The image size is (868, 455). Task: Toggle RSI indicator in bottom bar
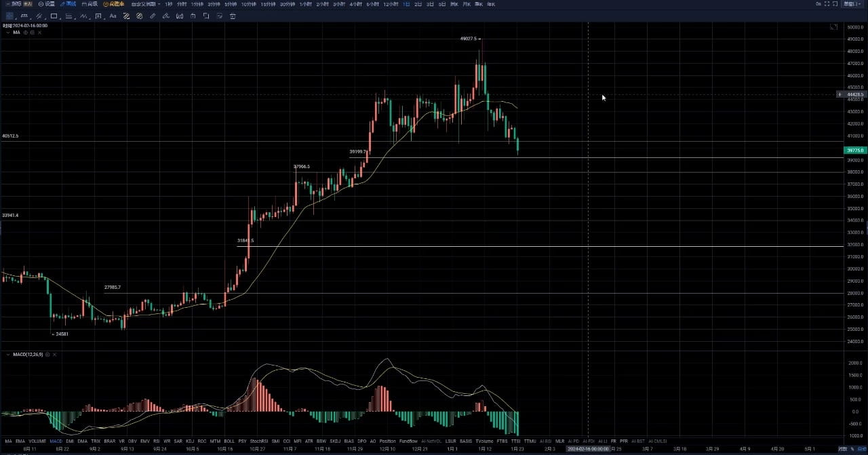click(157, 441)
